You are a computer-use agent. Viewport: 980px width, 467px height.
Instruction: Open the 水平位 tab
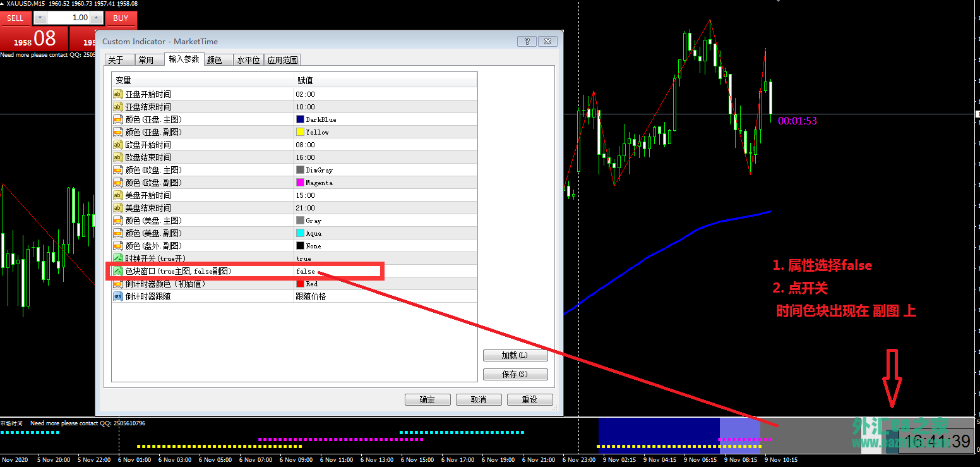click(248, 60)
